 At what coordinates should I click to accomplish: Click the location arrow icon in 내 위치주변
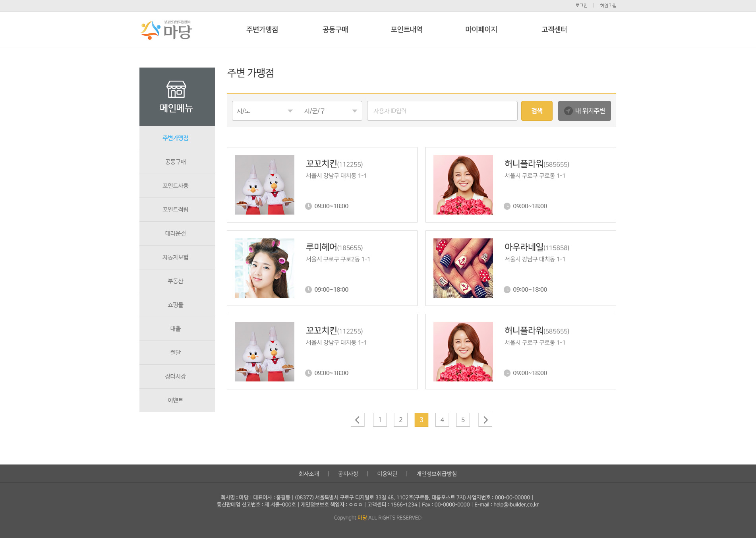point(568,111)
